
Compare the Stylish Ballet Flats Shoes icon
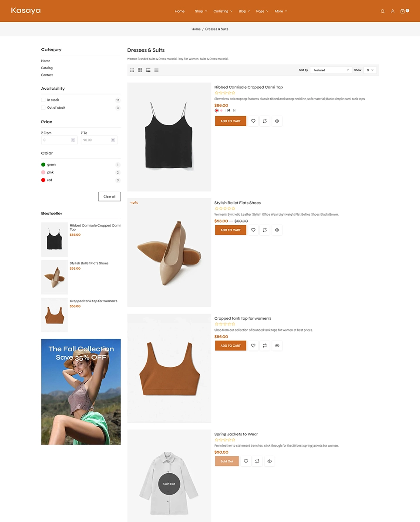[x=265, y=230]
